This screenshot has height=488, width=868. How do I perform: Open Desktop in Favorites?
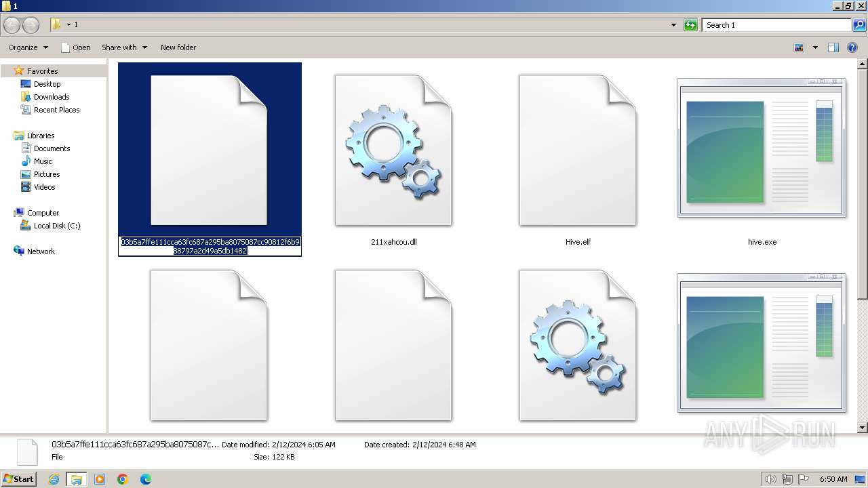47,84
